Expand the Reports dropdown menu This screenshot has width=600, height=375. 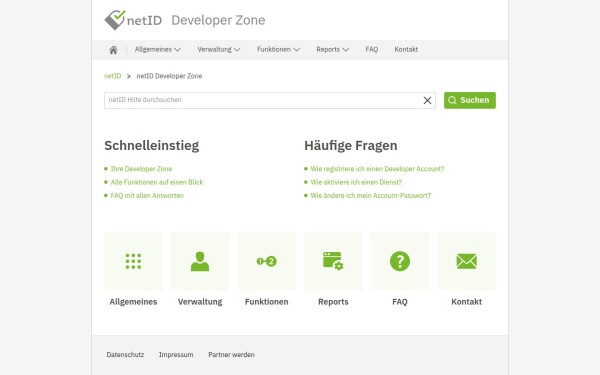[333, 49]
